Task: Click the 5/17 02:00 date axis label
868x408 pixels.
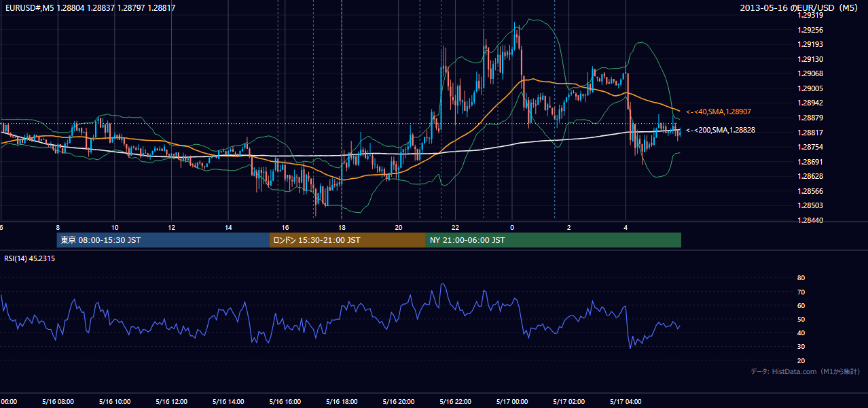Action: pyautogui.click(x=568, y=401)
